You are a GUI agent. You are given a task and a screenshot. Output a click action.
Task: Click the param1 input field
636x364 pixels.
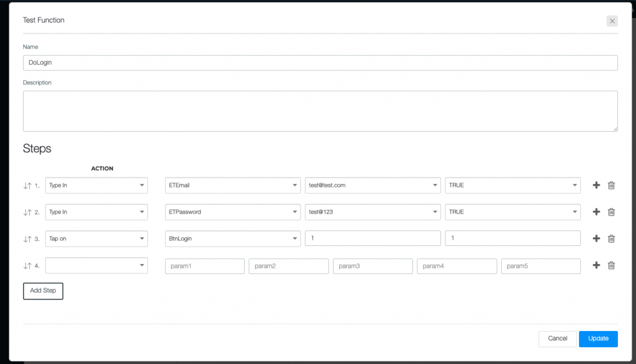click(x=205, y=266)
